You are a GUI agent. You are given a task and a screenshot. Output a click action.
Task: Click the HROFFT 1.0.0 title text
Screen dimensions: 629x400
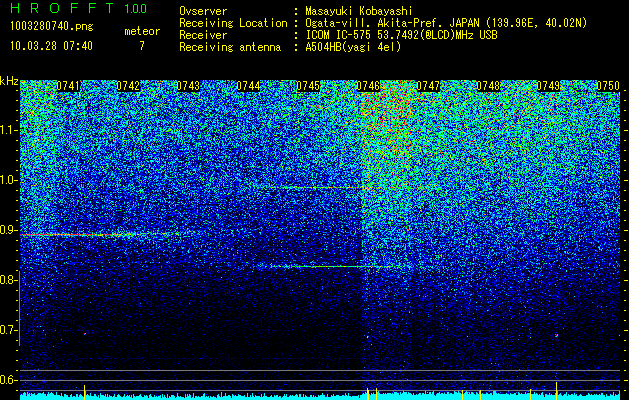pyautogui.click(x=79, y=8)
